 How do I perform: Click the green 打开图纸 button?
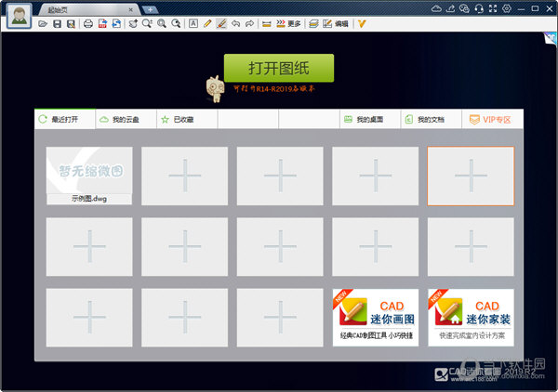[x=278, y=69]
